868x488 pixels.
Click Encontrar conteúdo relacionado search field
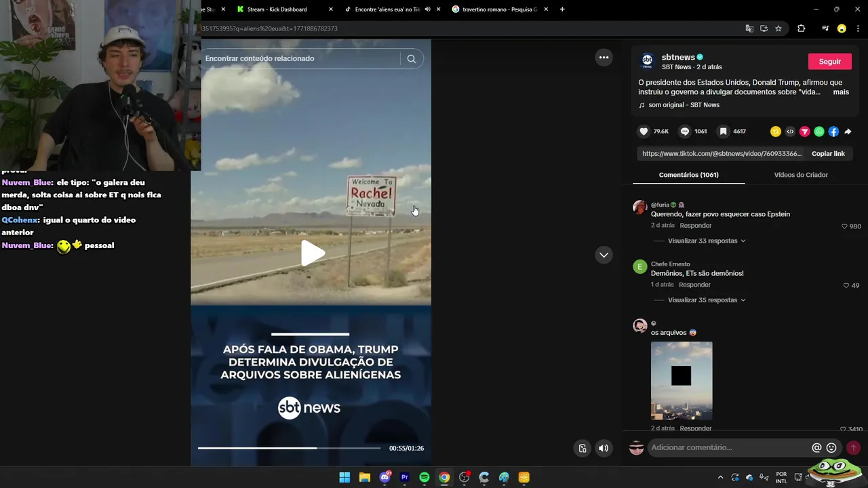(x=300, y=59)
